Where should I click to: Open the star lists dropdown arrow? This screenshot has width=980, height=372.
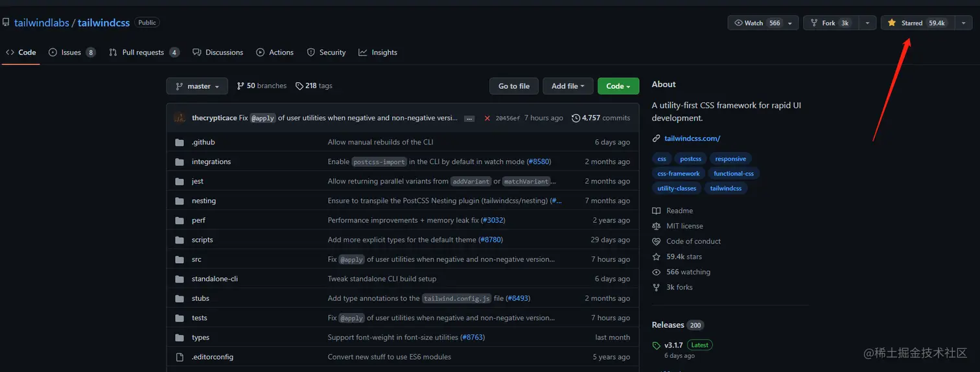click(963, 23)
